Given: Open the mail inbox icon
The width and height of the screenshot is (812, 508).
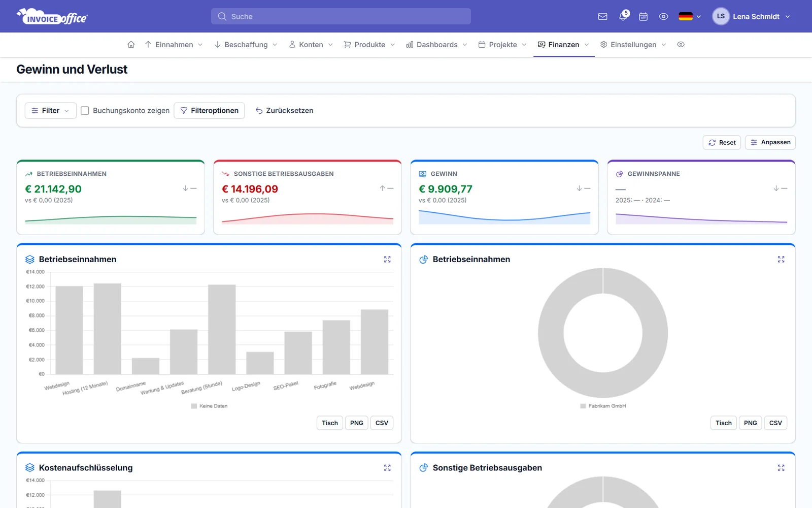Looking at the screenshot, I should tap(602, 16).
